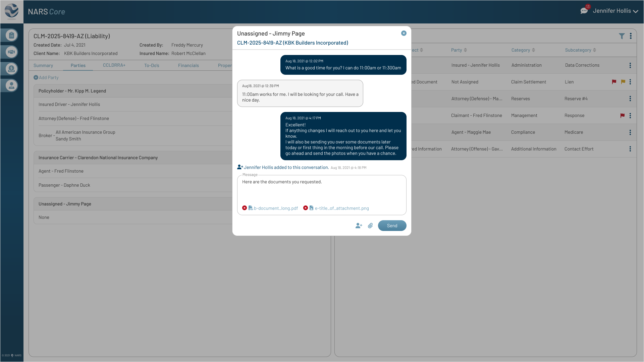Open the filter icon above the table
This screenshot has height=362, width=644.
pos(622,36)
